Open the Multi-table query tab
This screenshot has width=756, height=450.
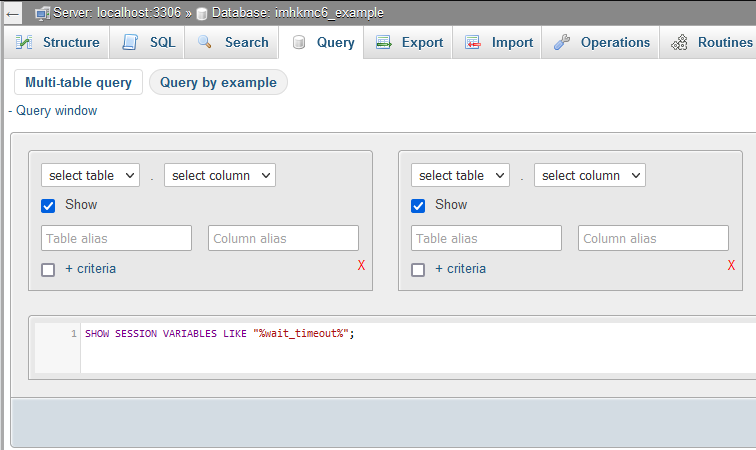coord(78,82)
